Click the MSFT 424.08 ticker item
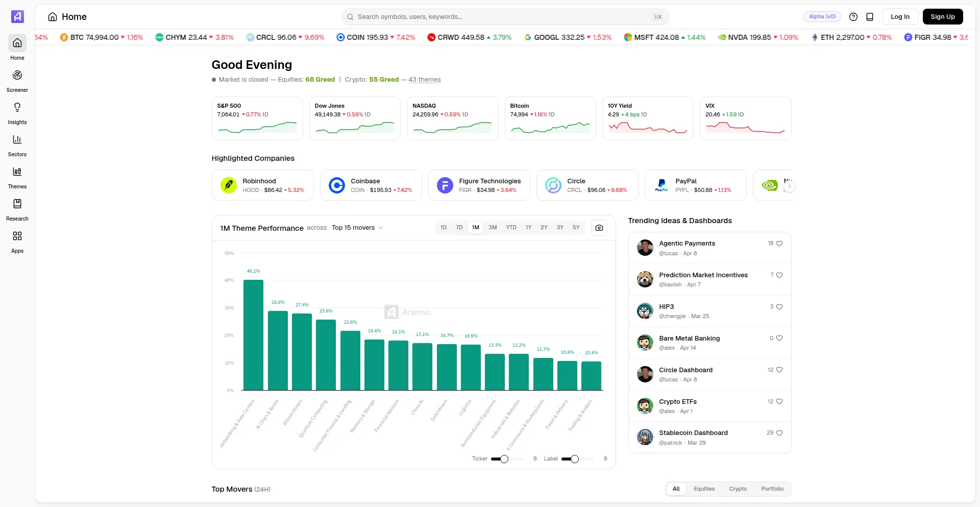 pyautogui.click(x=665, y=37)
